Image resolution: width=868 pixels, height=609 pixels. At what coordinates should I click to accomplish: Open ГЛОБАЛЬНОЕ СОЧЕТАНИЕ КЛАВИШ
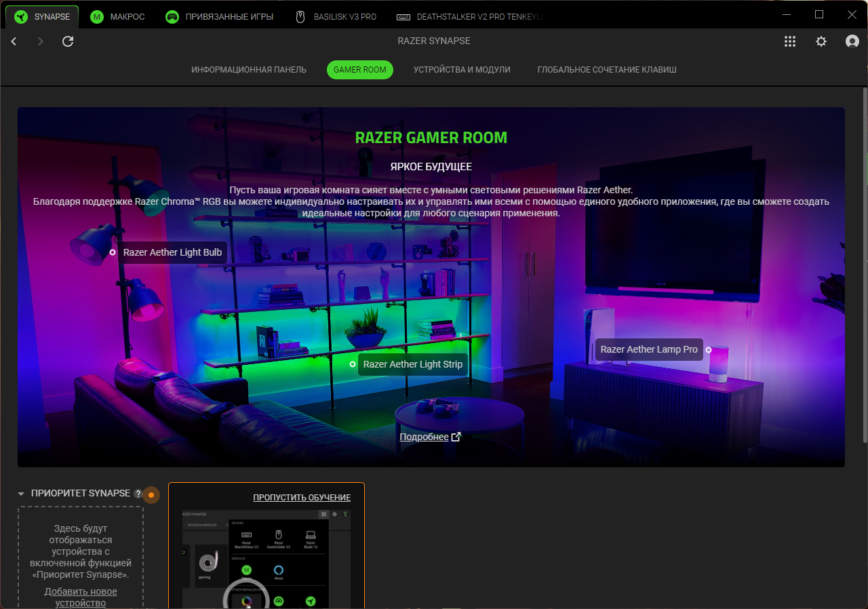(607, 70)
